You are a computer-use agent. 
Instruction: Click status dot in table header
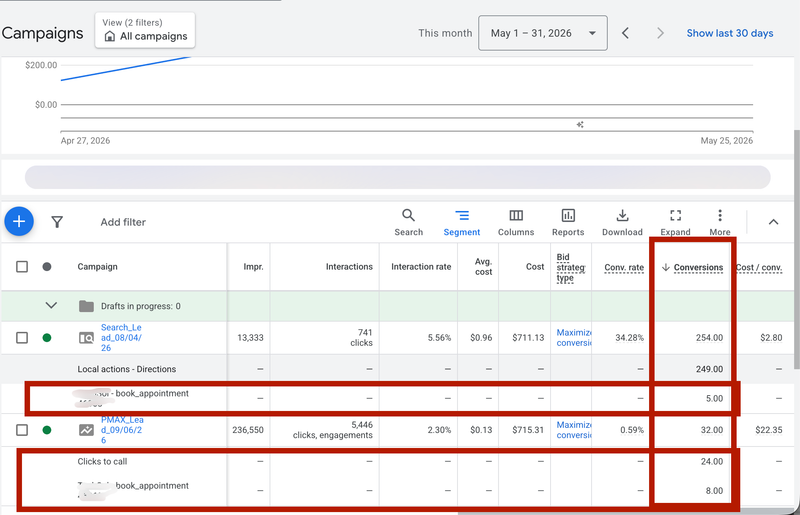47,266
